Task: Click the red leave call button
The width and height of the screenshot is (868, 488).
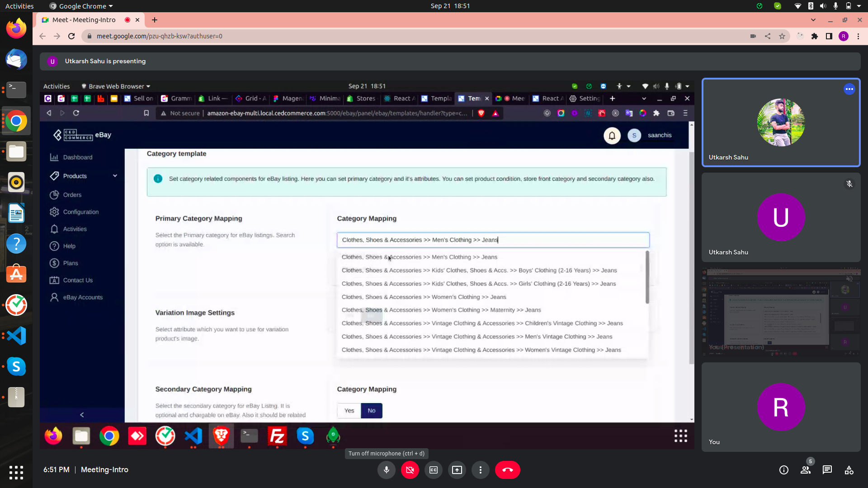Action: coord(507,470)
